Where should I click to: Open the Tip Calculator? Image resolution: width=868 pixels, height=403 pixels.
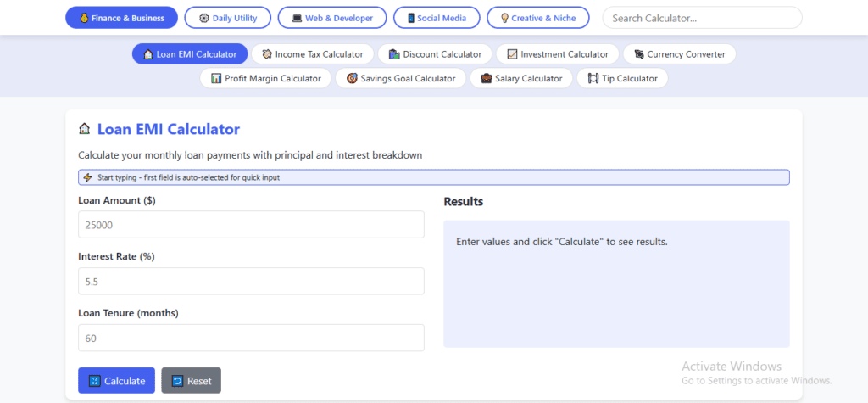coord(622,78)
